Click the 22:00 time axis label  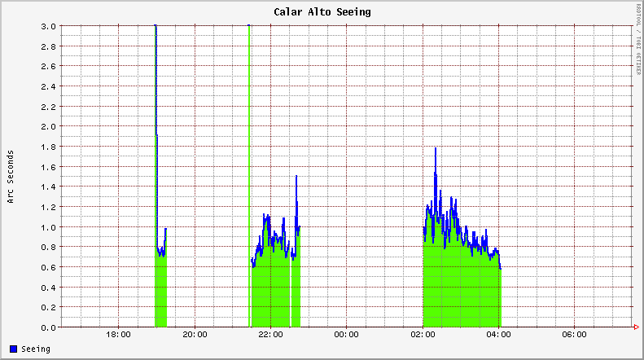[x=270, y=335]
